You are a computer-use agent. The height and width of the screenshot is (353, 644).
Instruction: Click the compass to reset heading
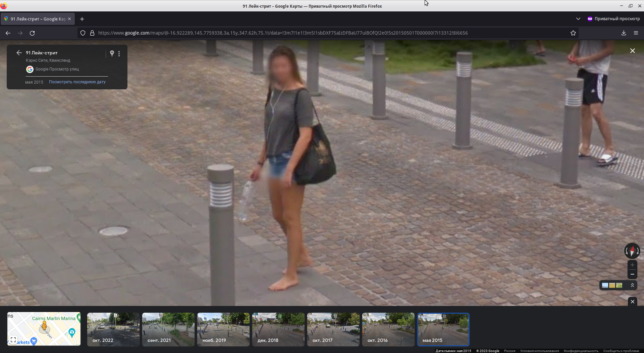pos(632,251)
